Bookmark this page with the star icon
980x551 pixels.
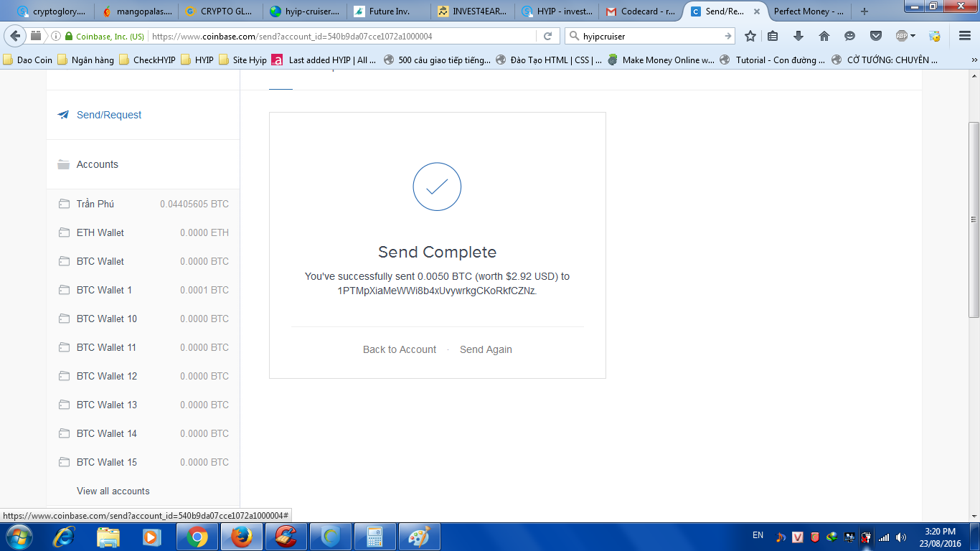[750, 36]
